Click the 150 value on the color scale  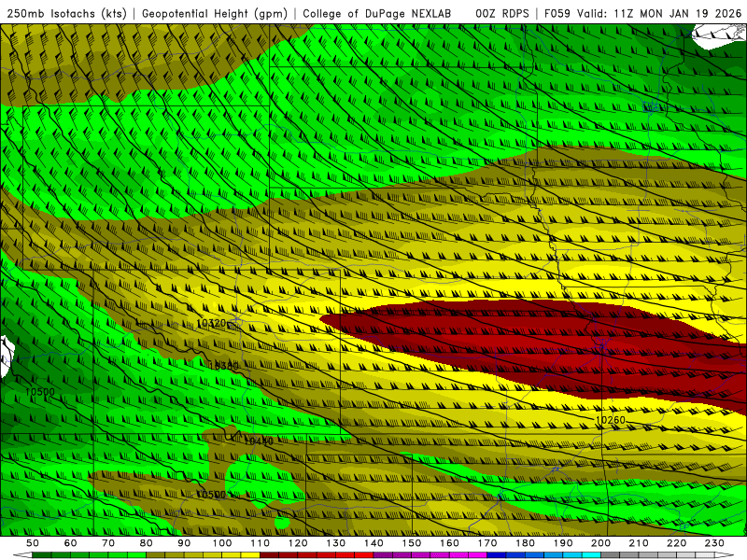412,543
